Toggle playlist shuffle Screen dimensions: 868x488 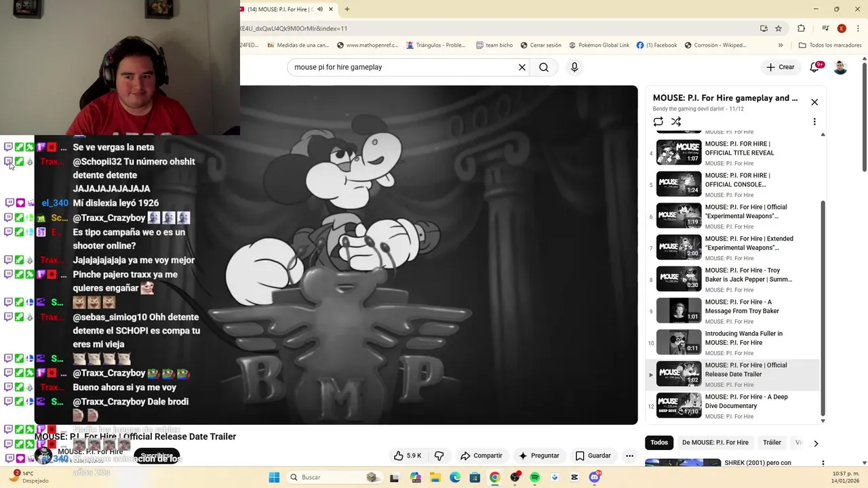[676, 122]
